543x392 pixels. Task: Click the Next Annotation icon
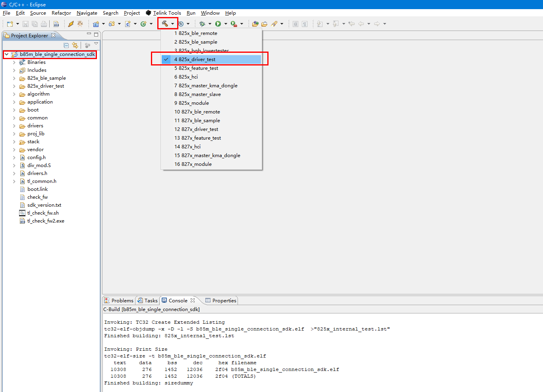pos(320,24)
